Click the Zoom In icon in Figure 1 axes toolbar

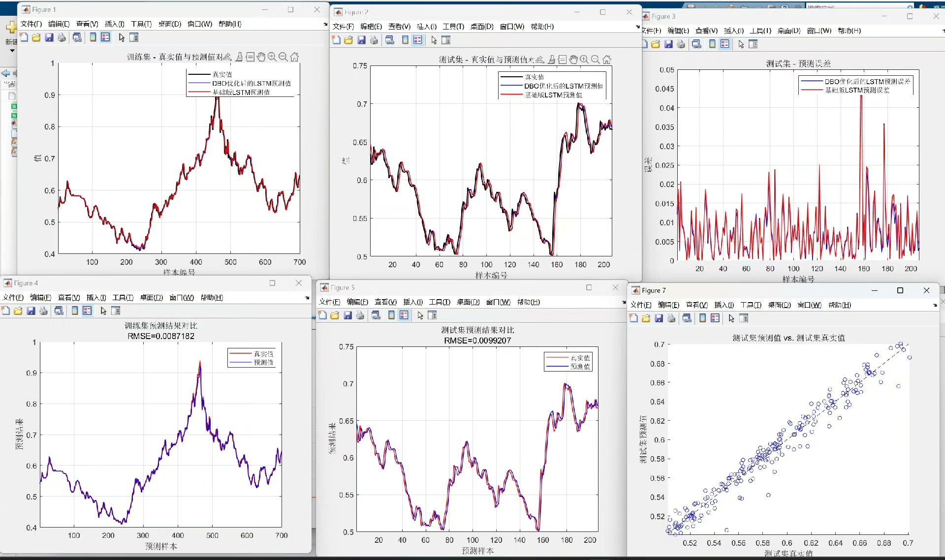(272, 57)
